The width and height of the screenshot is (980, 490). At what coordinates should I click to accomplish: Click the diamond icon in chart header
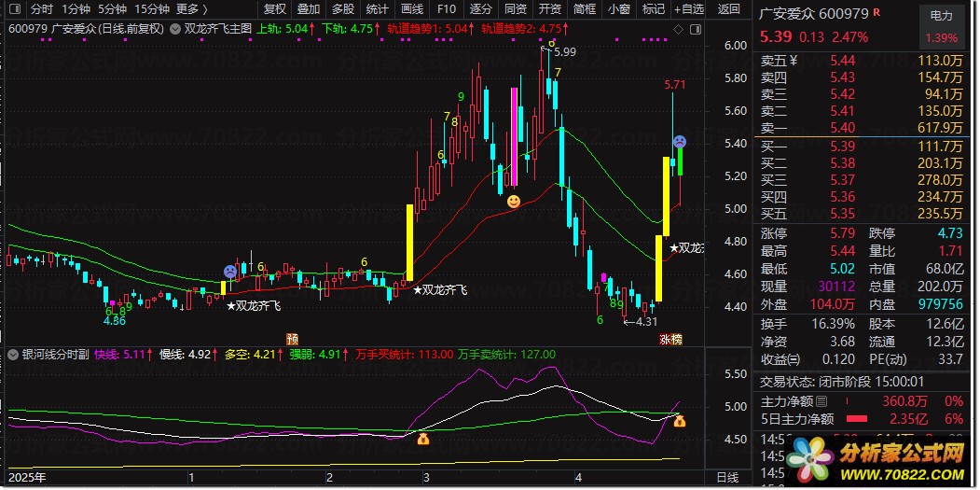[x=678, y=30]
